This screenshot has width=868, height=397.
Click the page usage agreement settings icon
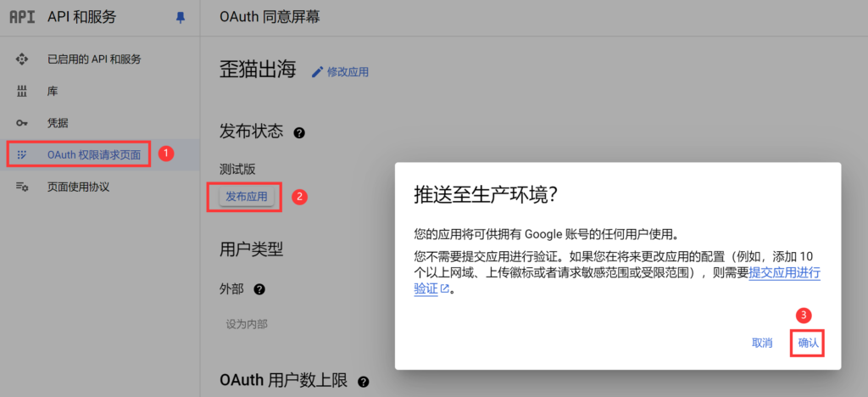coord(21,187)
